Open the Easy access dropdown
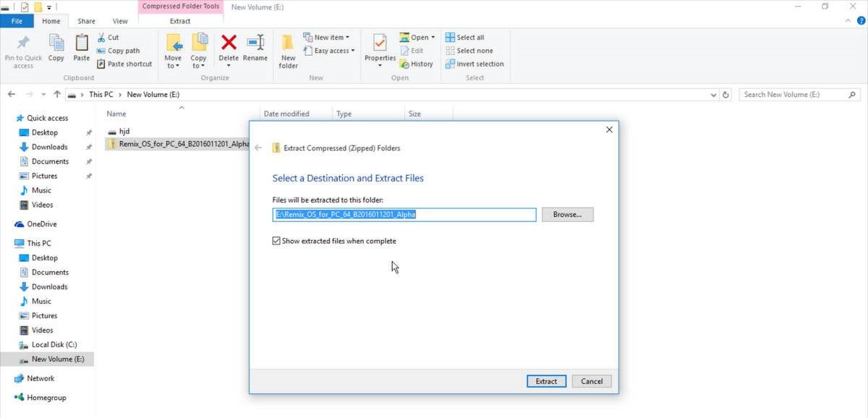The width and height of the screenshot is (868, 418). point(329,51)
